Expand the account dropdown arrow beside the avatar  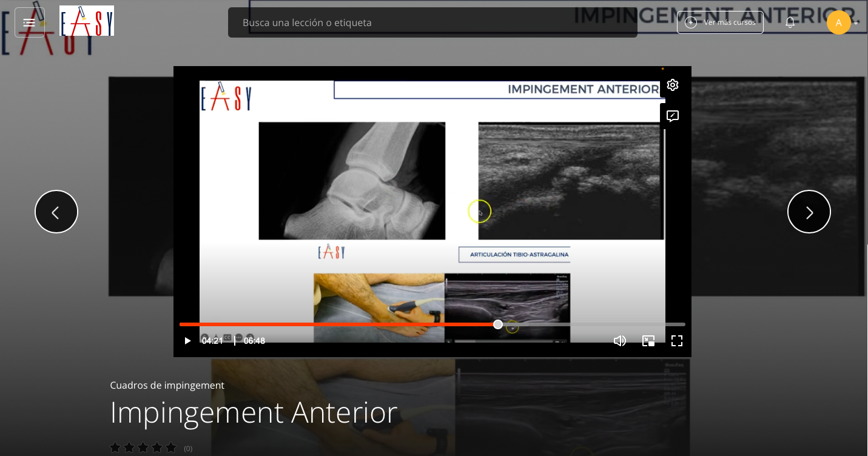[x=856, y=24]
